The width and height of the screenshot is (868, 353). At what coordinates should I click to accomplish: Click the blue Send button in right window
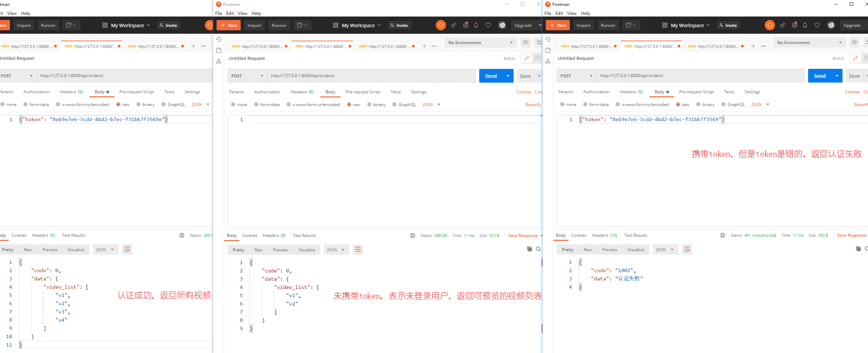(820, 76)
